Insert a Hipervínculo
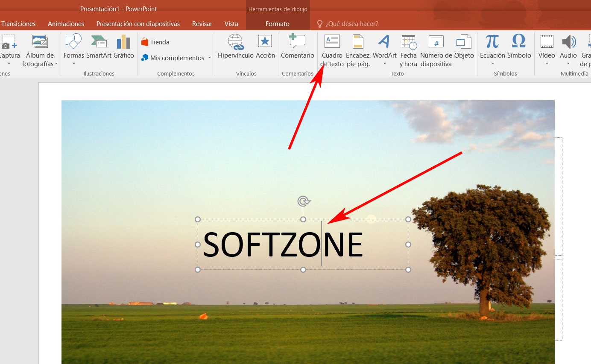Viewport: 591px width, 364px height. 236,47
